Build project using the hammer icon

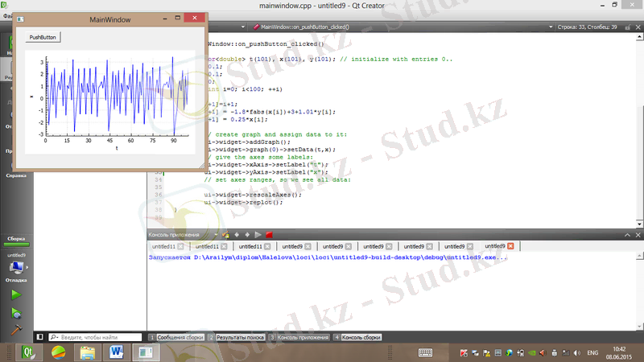15,329
